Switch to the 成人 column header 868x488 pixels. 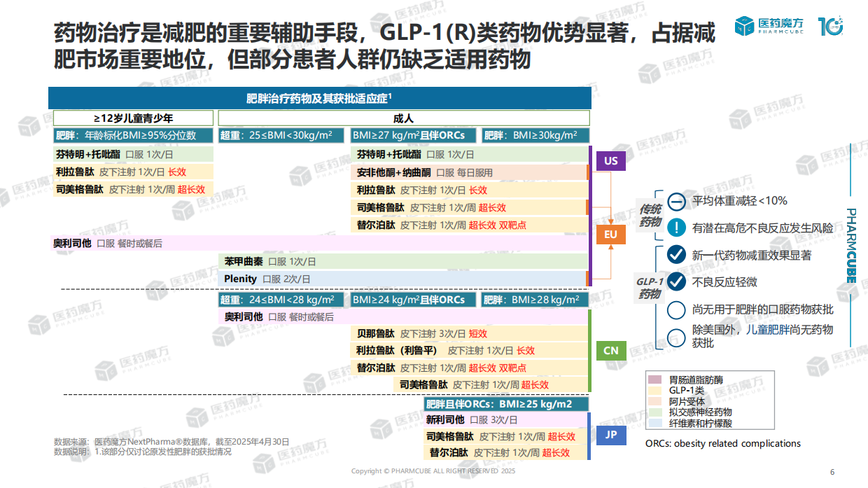coord(403,117)
